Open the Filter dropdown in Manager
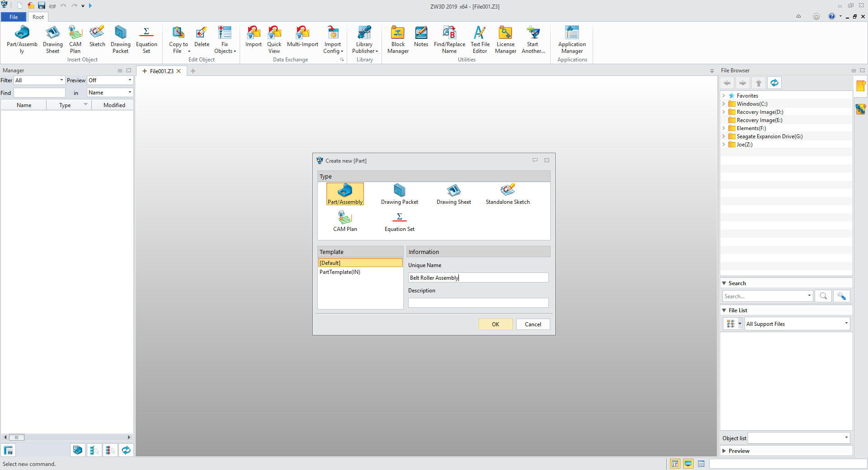This screenshot has width=868, height=470. tap(39, 80)
